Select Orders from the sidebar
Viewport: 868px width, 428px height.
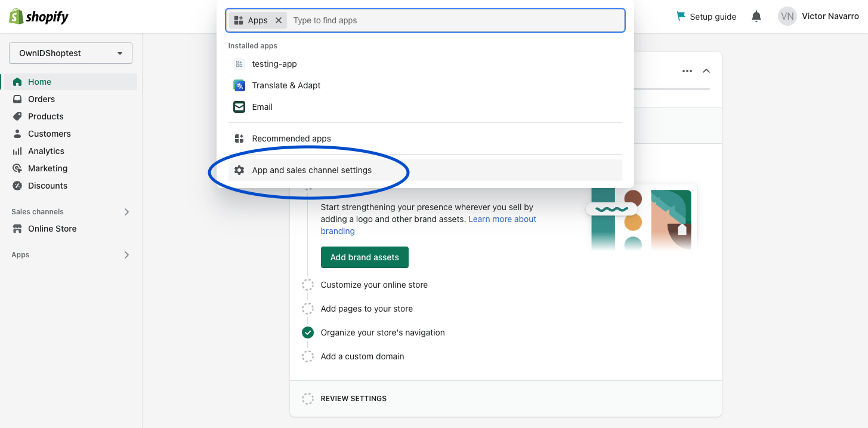click(41, 98)
